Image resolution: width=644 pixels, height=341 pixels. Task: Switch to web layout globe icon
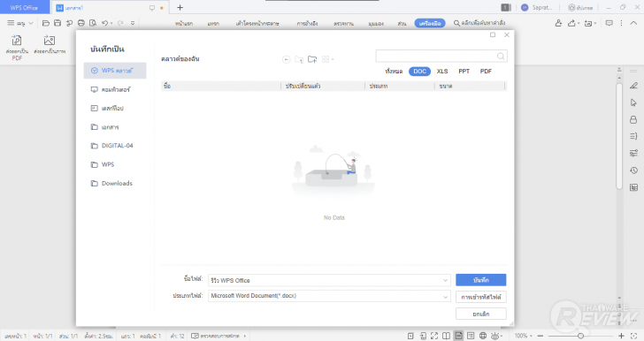(483, 336)
